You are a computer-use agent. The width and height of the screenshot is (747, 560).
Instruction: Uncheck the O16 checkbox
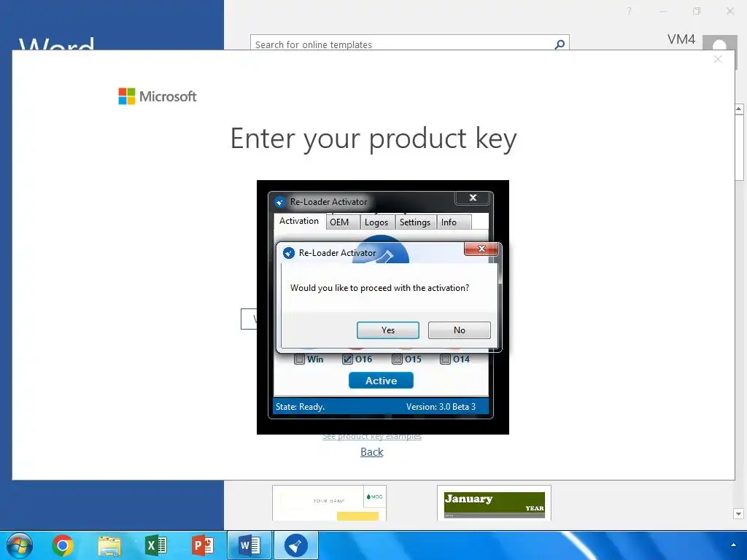(348, 359)
